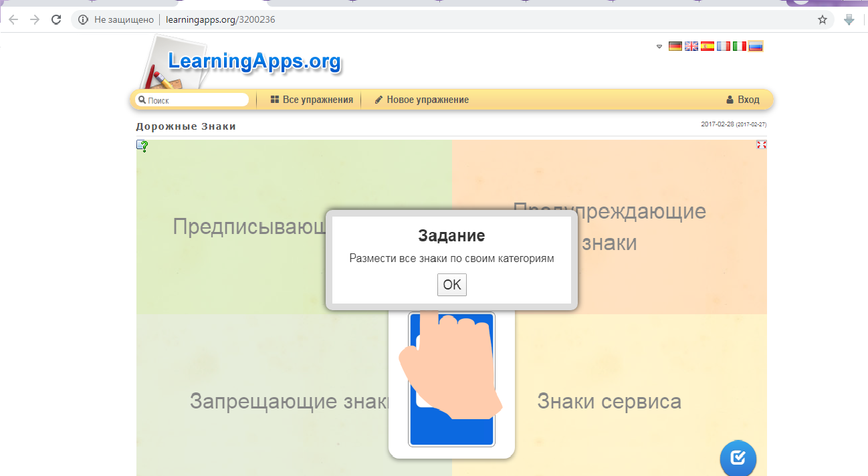Select the Italian flag language
868x476 pixels.
point(740,46)
